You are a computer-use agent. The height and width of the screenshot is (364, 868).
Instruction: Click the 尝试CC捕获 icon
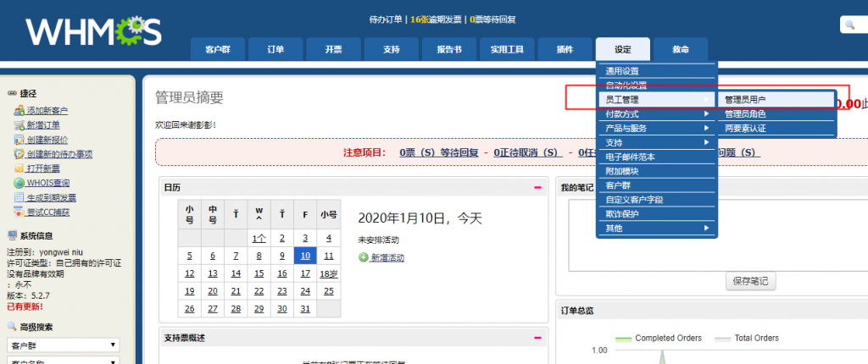coord(19,212)
